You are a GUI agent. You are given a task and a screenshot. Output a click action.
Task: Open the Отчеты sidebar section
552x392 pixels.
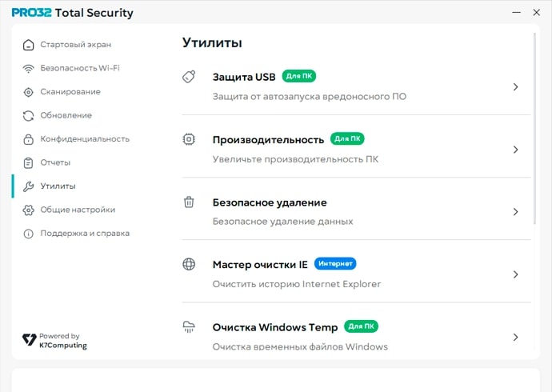click(x=55, y=162)
